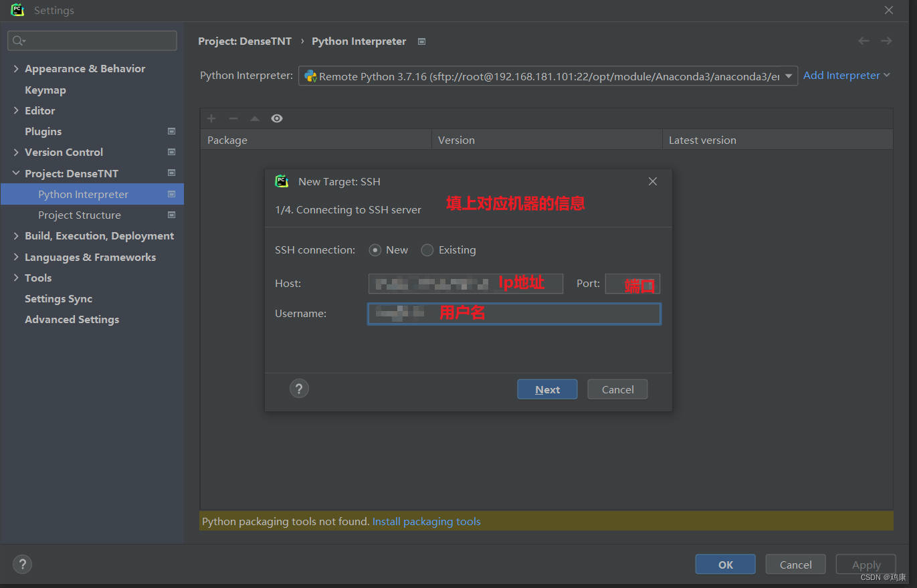Click the Host input field

click(x=466, y=284)
